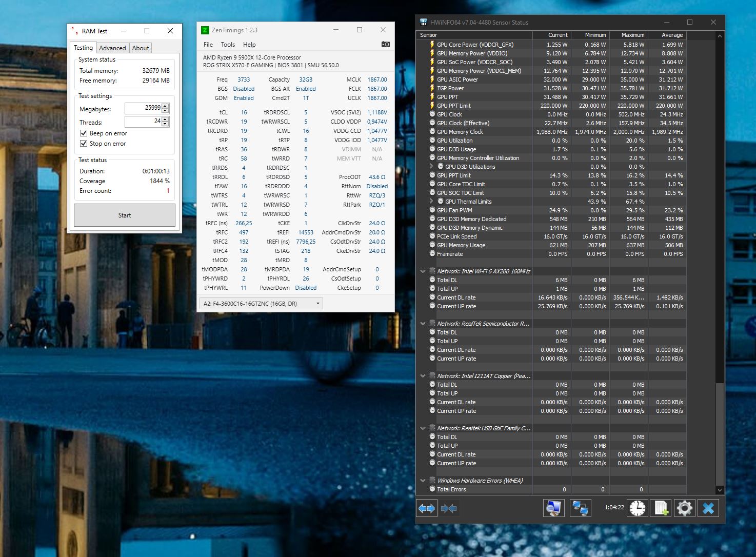Open the Advanced tab in RAM Test
The width and height of the screenshot is (756, 557).
112,48
